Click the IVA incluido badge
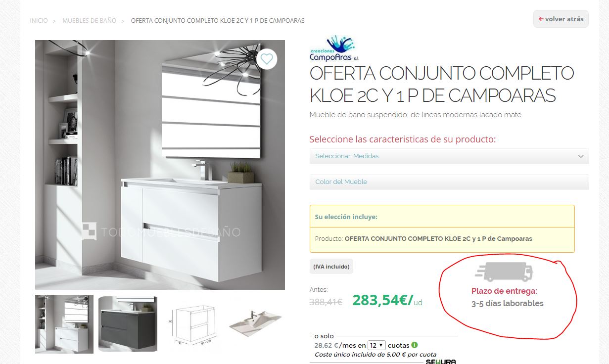Image resolution: width=609 pixels, height=364 pixels. tap(331, 266)
